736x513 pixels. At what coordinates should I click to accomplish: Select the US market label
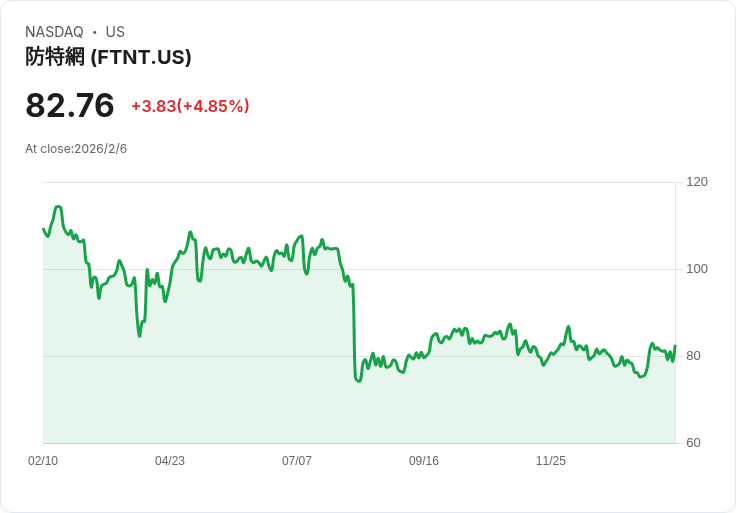[x=115, y=32]
